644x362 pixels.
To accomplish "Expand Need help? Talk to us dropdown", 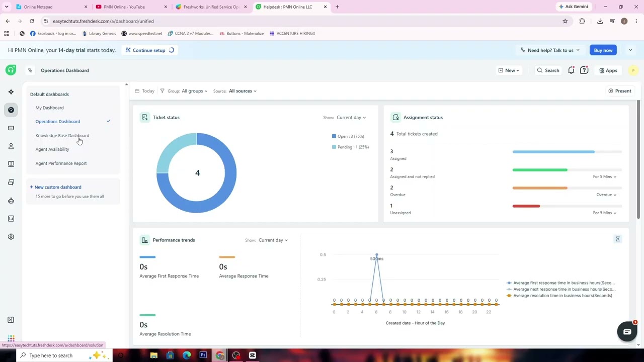I will (550, 50).
